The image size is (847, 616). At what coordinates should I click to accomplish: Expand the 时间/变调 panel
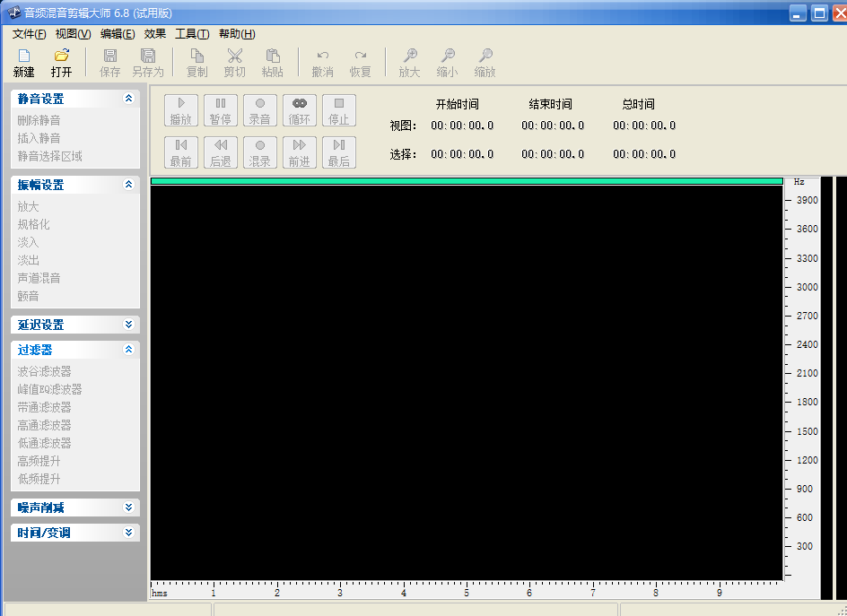point(128,533)
